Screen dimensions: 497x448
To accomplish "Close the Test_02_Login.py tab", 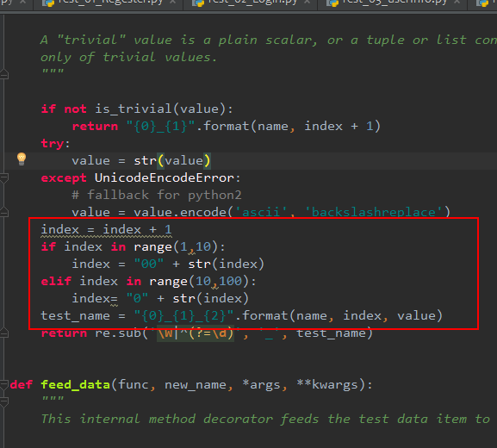I will point(307,3).
